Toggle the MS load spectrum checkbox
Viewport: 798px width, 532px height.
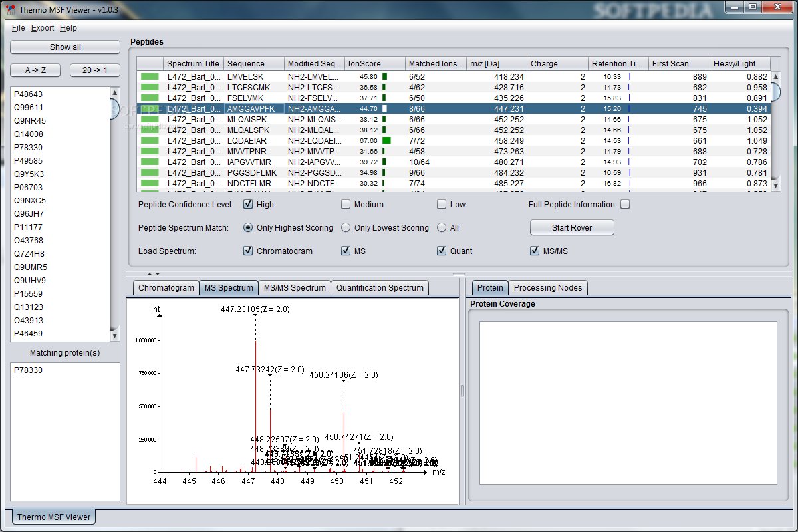tap(346, 251)
